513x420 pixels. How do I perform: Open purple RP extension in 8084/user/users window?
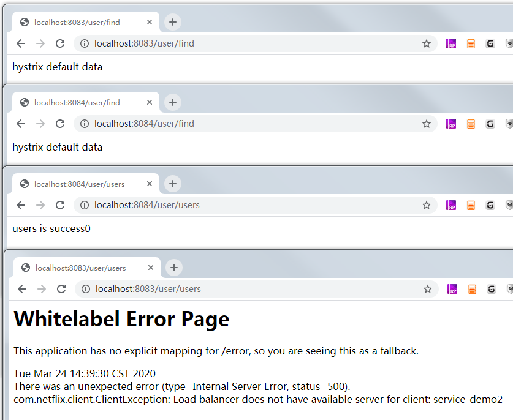coord(451,205)
